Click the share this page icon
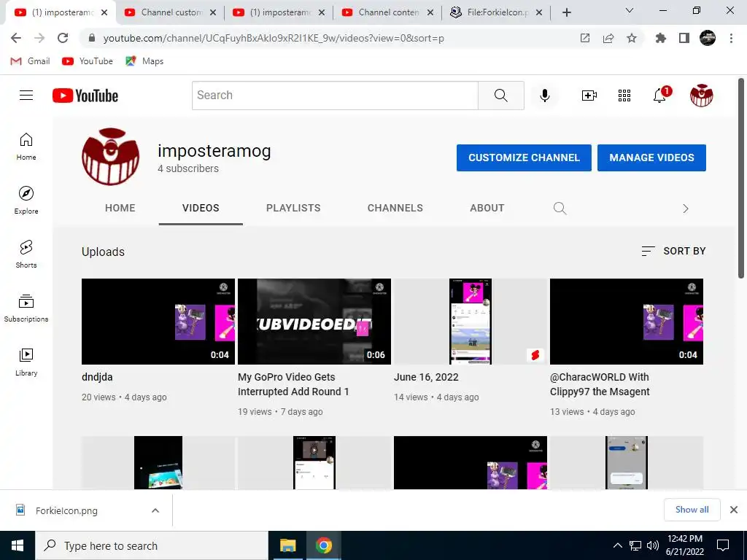The height and width of the screenshot is (560, 747). 608,38
